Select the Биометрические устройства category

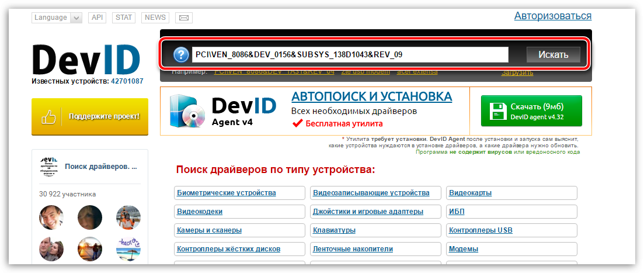(x=227, y=193)
